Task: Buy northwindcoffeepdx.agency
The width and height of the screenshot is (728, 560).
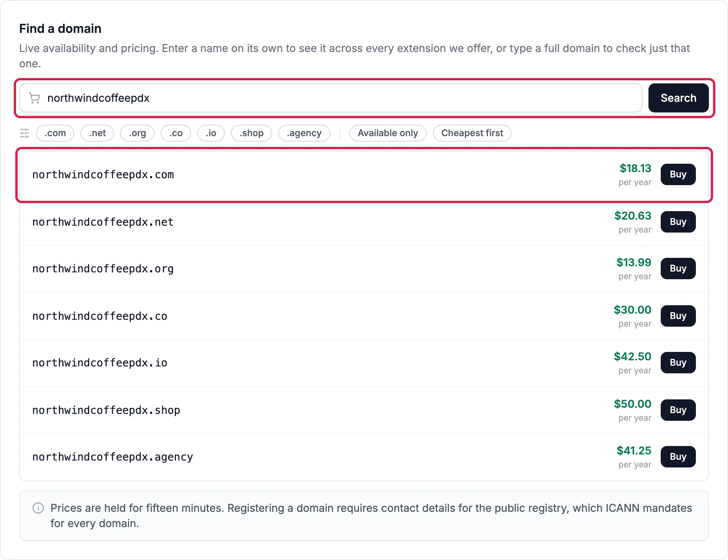Action: coord(678,457)
